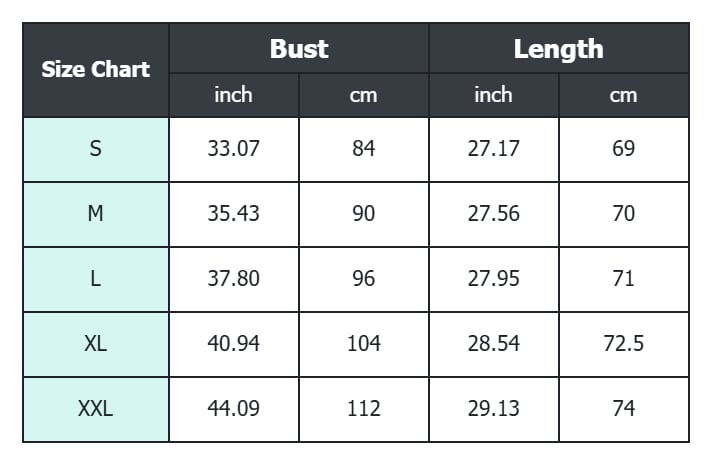The width and height of the screenshot is (713, 463).
Task: Click the 112 cm bust cell
Action: click(x=364, y=409)
